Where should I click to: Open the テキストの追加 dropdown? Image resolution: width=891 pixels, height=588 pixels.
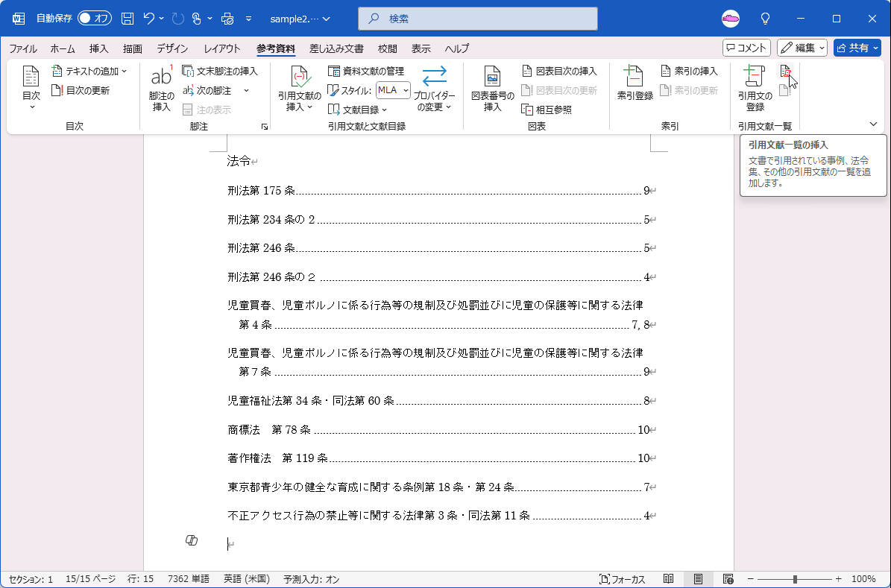[89, 71]
